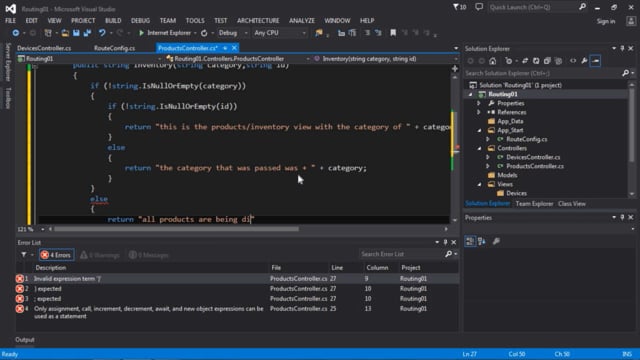Image resolution: width=640 pixels, height=360 pixels.
Task: Expand the References node
Action: pos(479,112)
